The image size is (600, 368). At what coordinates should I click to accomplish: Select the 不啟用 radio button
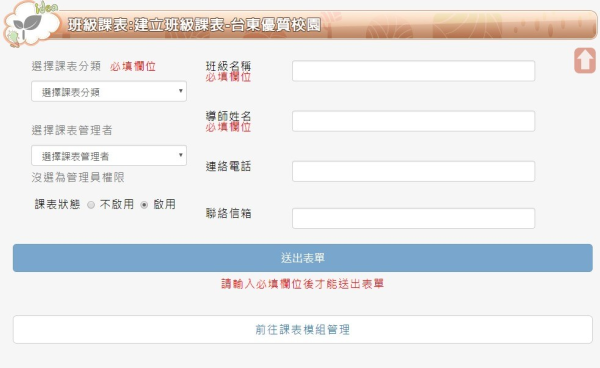point(91,205)
